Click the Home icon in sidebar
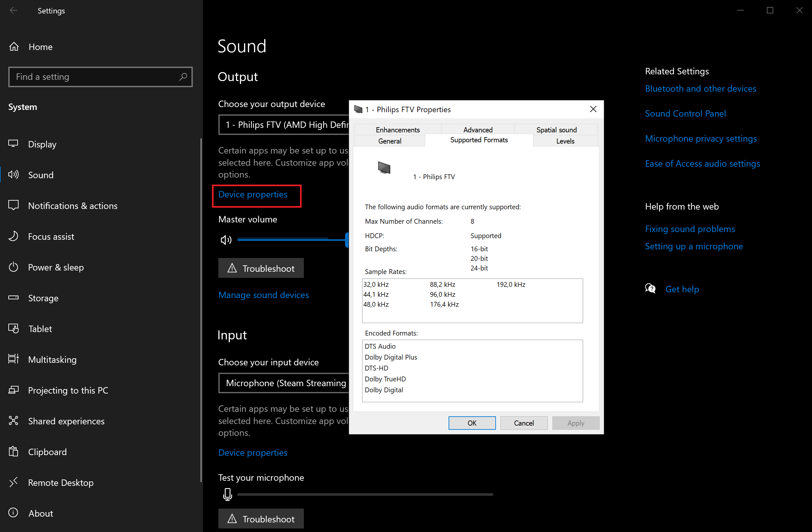Screen dimensions: 812x532 point(14,46)
